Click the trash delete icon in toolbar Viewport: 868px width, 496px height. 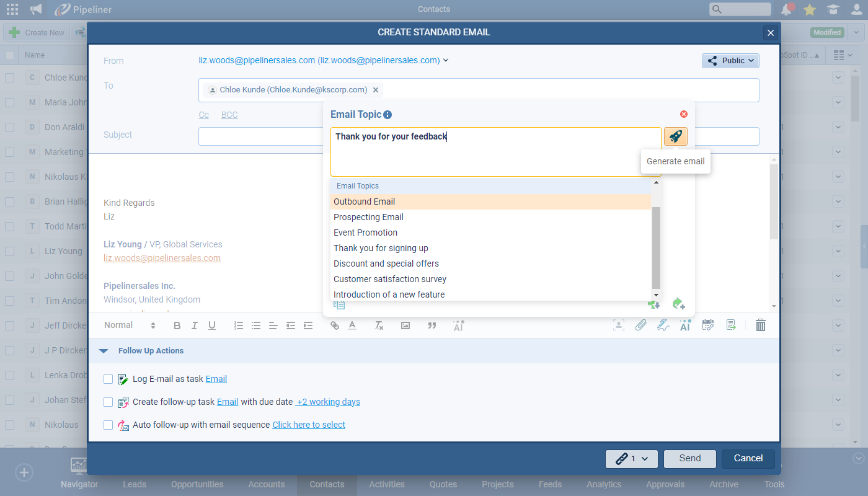pos(761,325)
